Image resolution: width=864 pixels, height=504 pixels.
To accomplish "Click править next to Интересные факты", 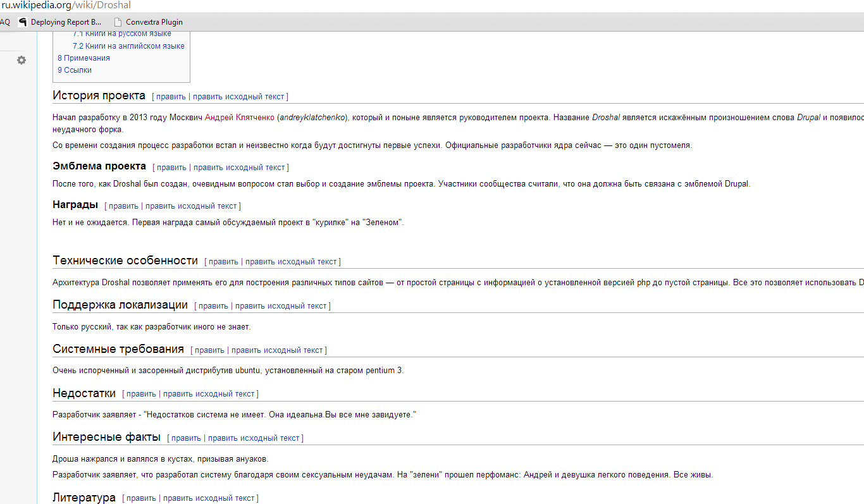I will (x=186, y=438).
